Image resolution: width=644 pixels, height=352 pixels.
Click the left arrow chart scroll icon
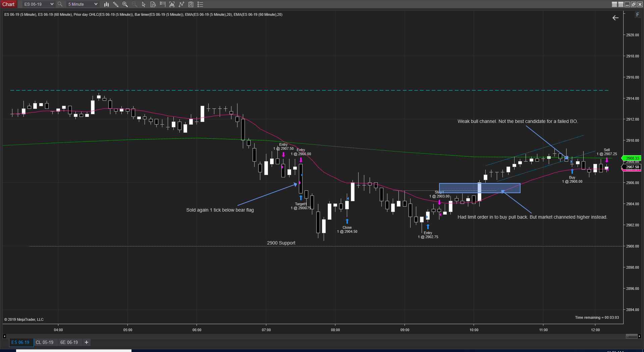point(615,18)
